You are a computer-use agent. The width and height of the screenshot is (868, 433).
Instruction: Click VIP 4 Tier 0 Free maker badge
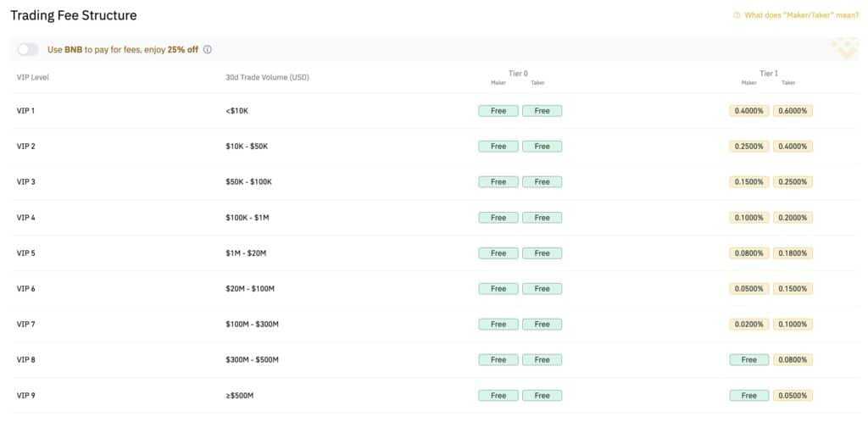[x=498, y=218]
